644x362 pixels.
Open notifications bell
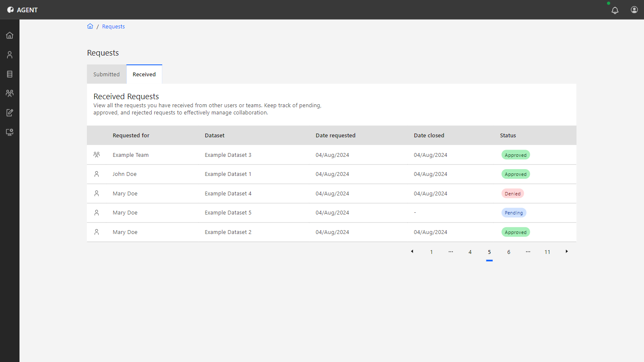[615, 10]
